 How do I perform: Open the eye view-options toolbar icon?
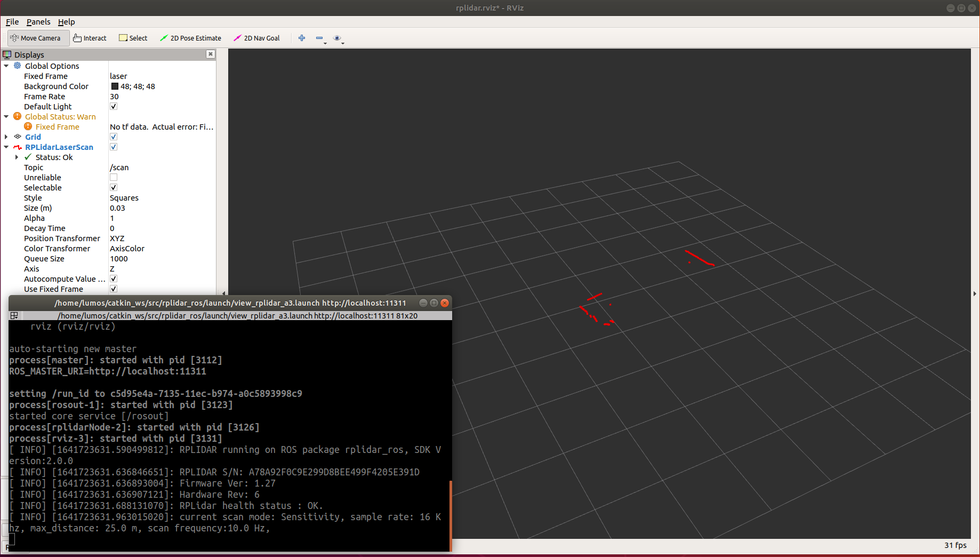[x=336, y=38]
